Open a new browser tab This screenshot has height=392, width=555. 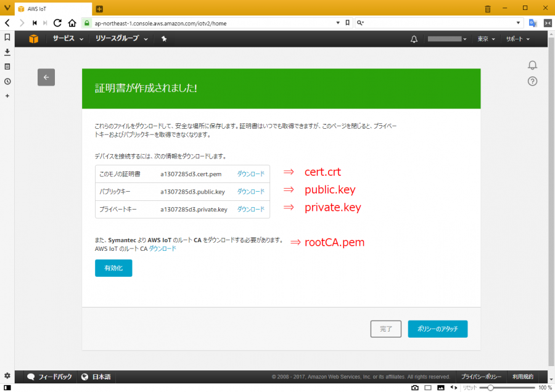click(x=99, y=9)
